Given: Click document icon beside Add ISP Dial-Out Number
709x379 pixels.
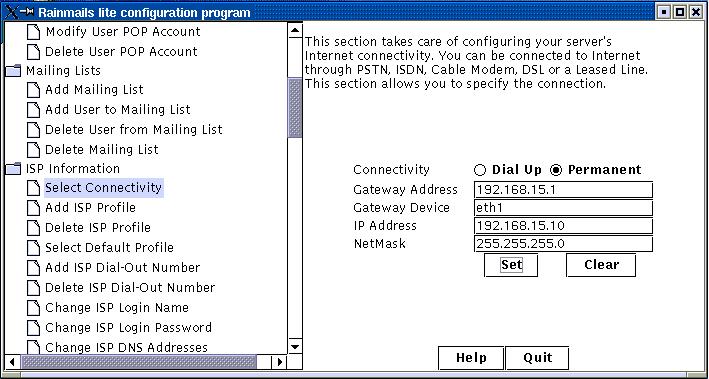Looking at the screenshot, I should (33, 268).
